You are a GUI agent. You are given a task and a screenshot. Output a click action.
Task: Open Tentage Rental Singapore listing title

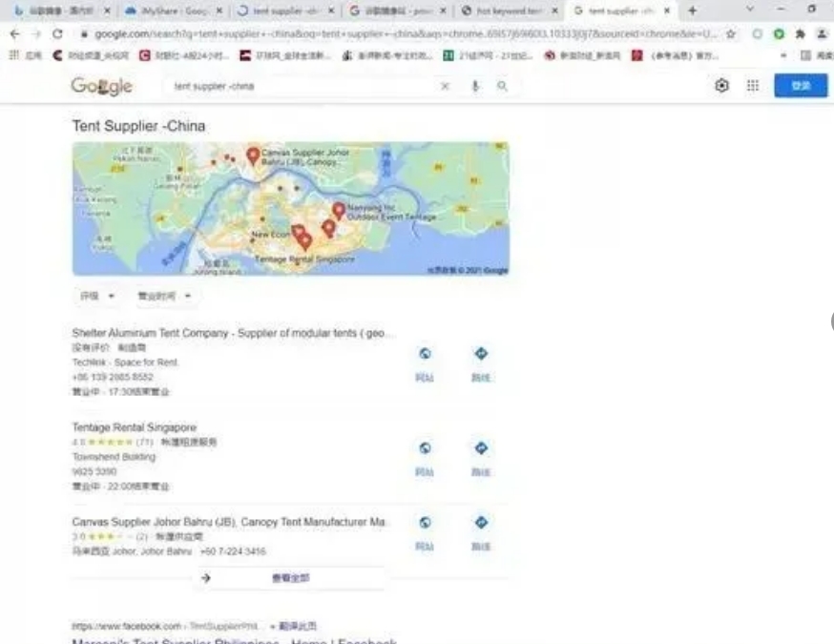click(x=134, y=427)
